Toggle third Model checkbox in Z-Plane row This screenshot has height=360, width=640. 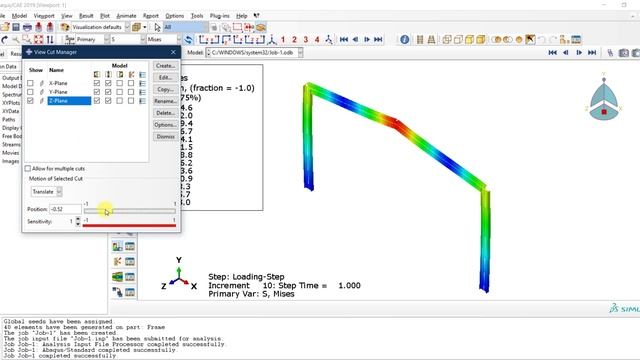tap(120, 100)
